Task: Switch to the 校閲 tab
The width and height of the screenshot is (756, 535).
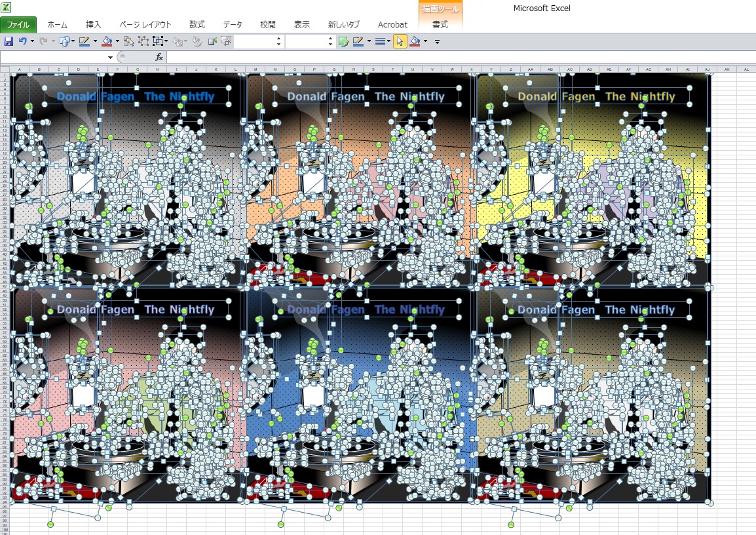Action: point(267,25)
